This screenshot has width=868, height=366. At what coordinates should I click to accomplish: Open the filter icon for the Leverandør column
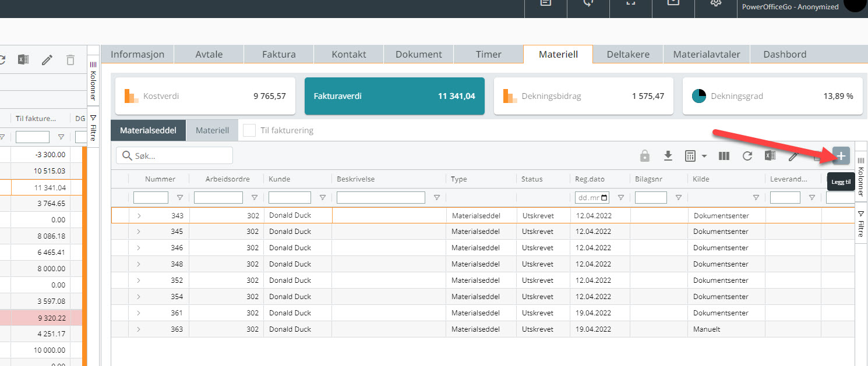point(811,198)
